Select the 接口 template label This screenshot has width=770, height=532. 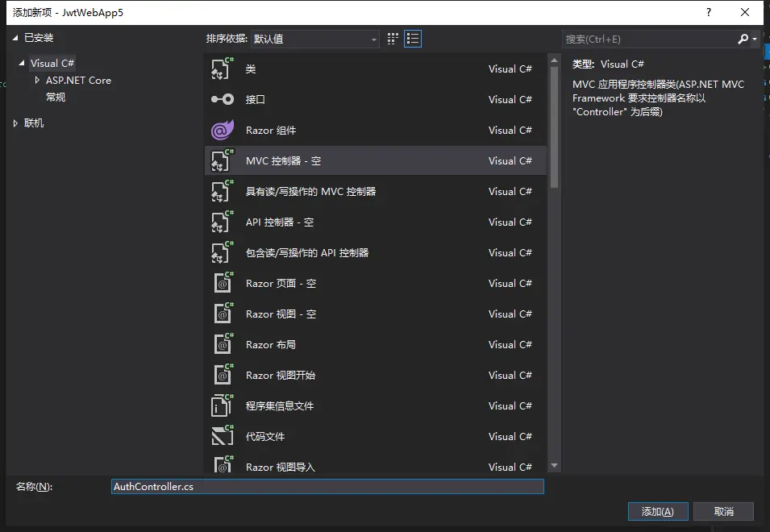(256, 100)
